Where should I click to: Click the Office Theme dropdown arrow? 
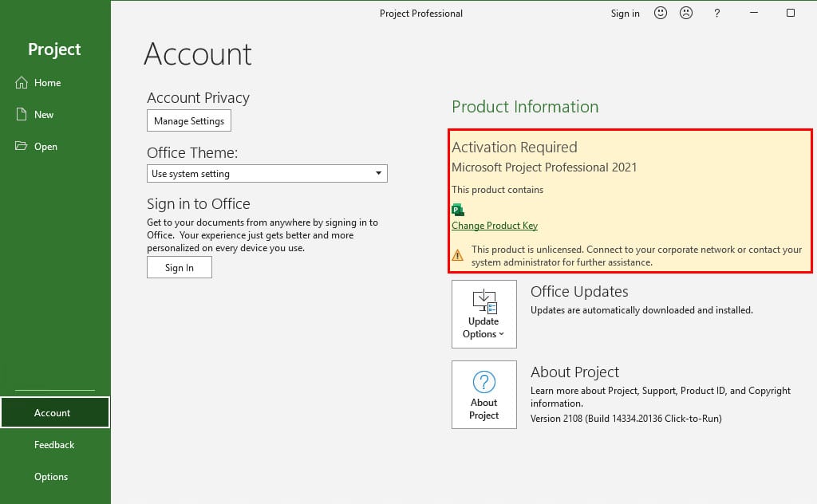coord(379,173)
